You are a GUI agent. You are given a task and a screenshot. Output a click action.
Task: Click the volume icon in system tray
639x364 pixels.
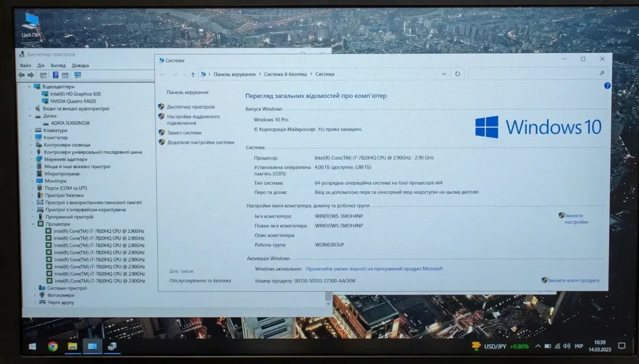click(x=567, y=346)
